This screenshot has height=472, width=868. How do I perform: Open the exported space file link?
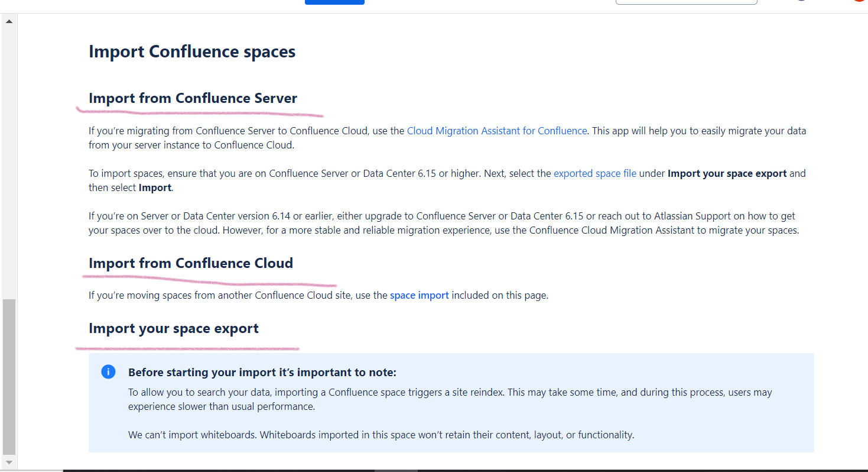coord(595,173)
